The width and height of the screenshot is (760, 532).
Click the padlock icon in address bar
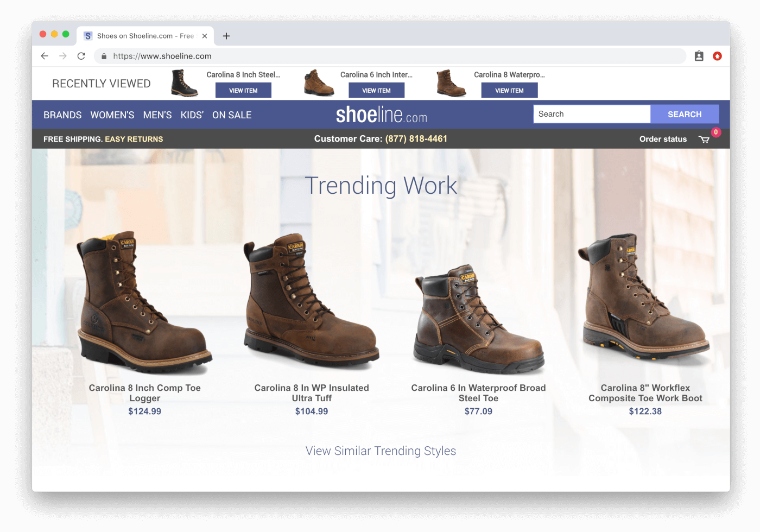pos(104,56)
